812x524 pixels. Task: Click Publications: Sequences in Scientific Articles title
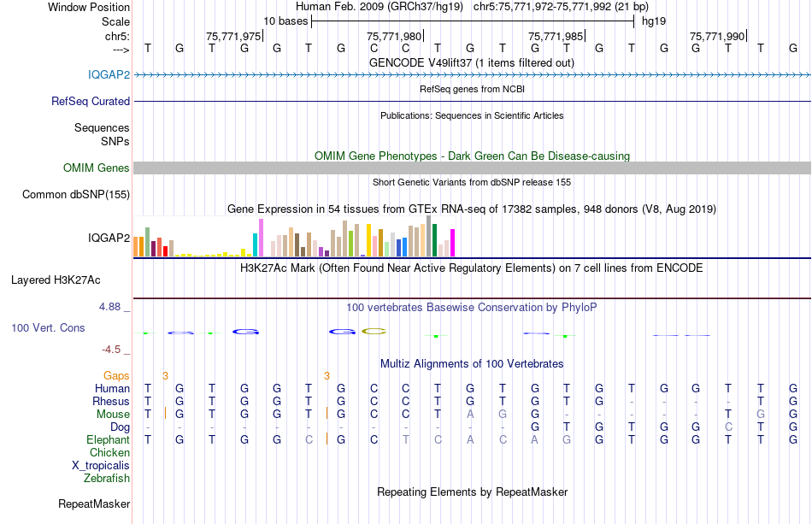coord(472,115)
